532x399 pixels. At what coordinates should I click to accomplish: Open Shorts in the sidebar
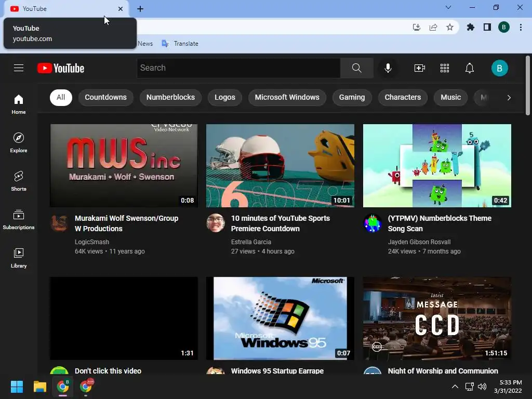19,181
